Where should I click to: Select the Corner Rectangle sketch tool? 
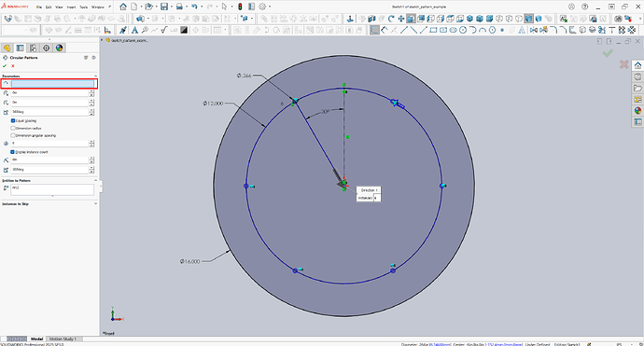(433, 30)
